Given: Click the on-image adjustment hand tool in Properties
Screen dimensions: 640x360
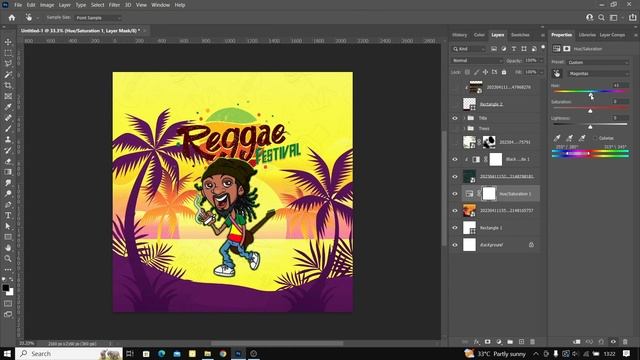Looking at the screenshot, I should tap(557, 73).
